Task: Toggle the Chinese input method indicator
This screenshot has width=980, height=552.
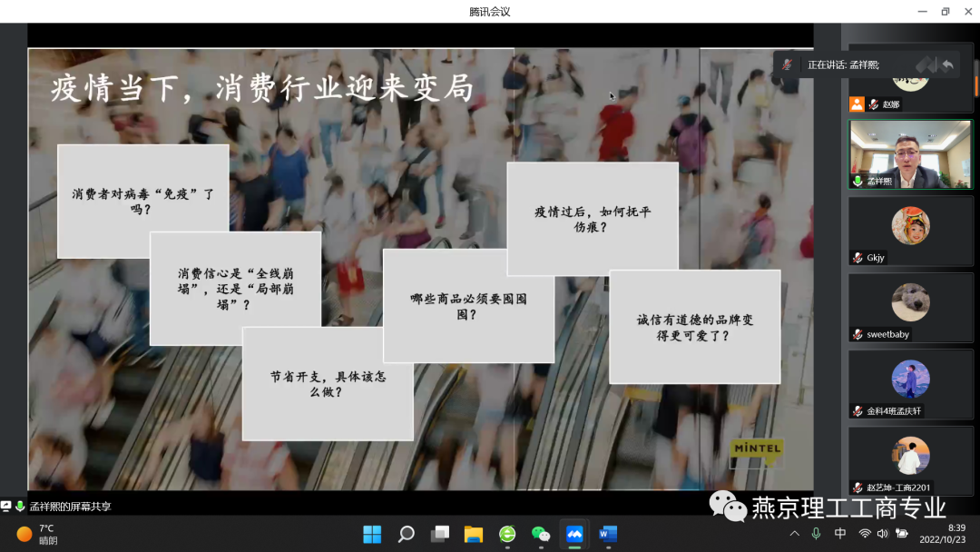Action: click(840, 534)
